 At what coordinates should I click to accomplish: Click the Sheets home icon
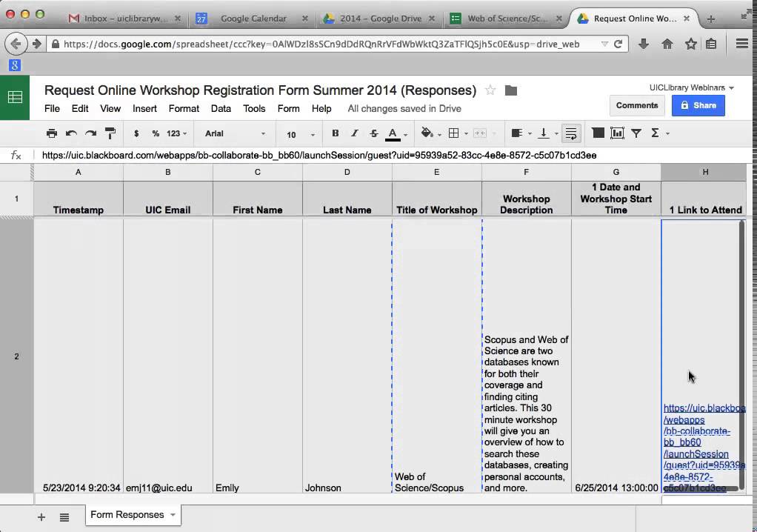click(x=15, y=97)
